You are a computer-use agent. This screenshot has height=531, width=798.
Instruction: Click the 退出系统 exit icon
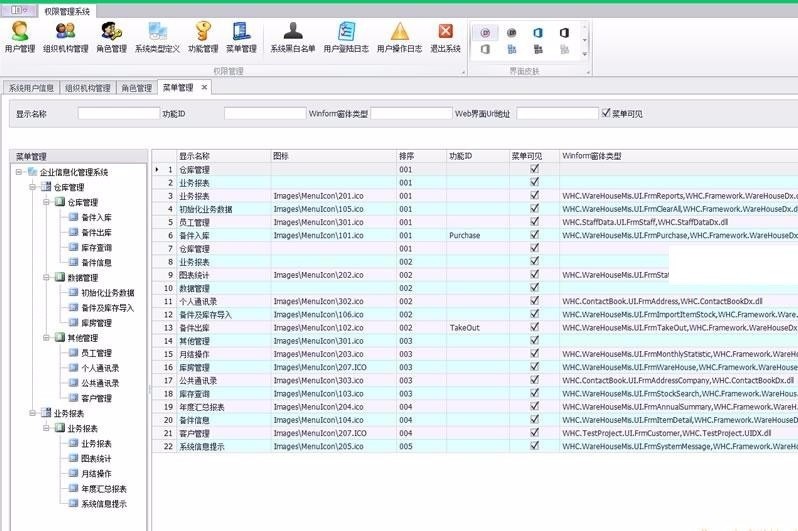pyautogui.click(x=445, y=37)
